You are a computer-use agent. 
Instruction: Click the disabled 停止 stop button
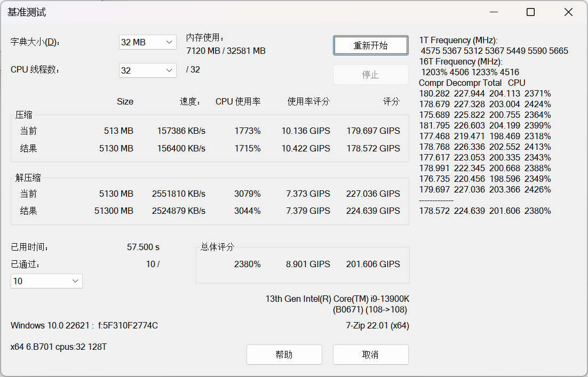pyautogui.click(x=370, y=75)
